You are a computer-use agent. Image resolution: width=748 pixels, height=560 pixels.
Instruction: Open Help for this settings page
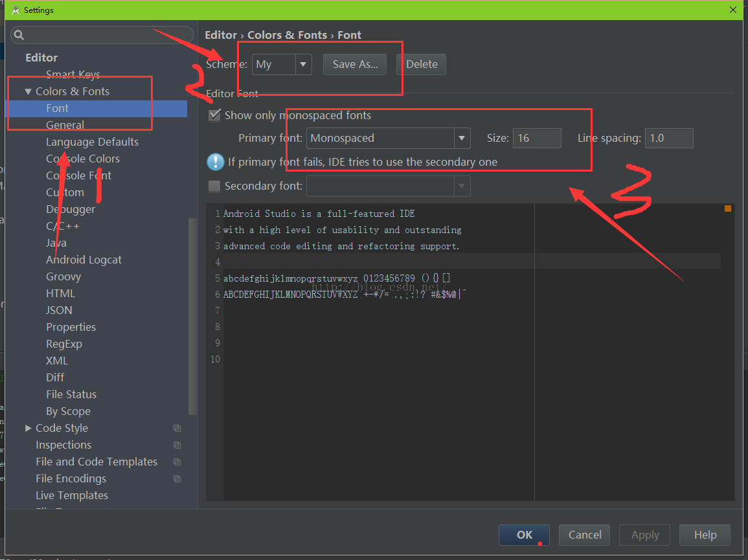click(705, 535)
